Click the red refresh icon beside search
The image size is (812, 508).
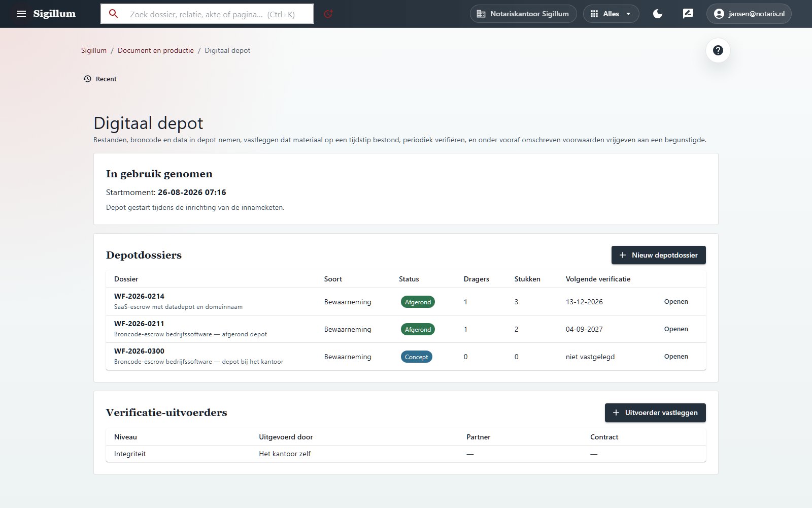point(328,14)
